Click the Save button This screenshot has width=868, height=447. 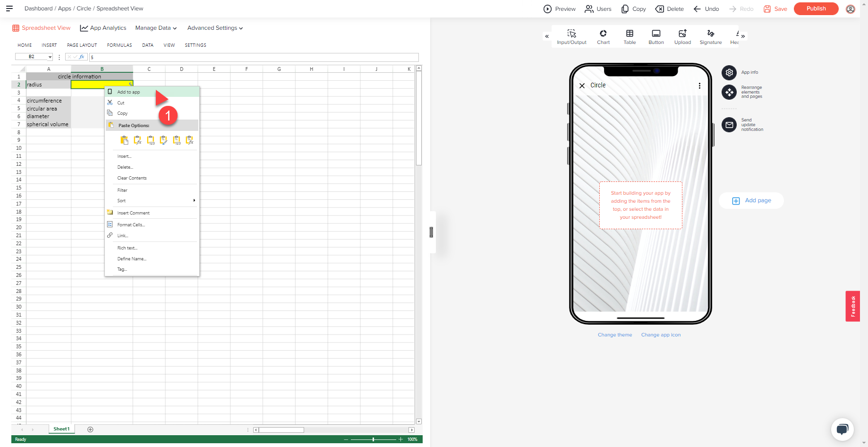[775, 9]
